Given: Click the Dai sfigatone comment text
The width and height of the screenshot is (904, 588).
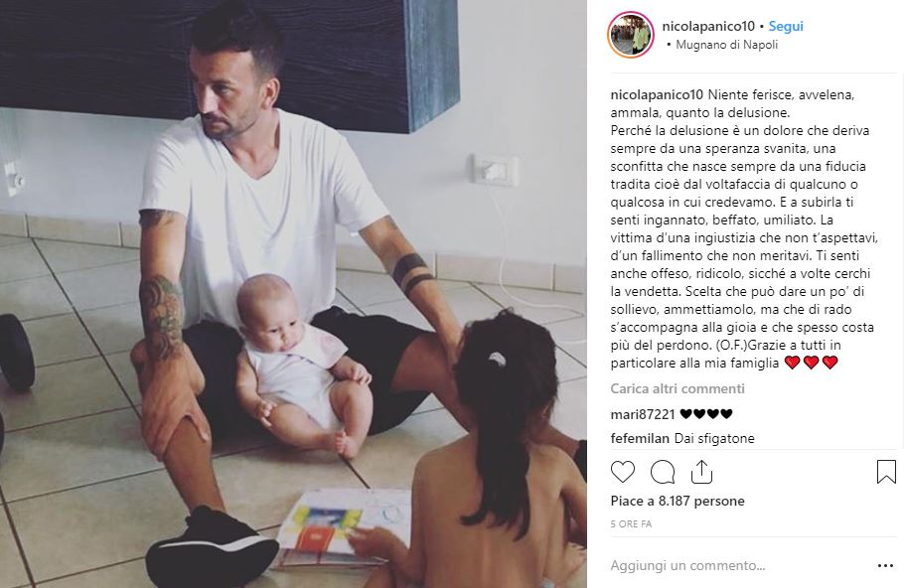Looking at the screenshot, I should click(x=714, y=438).
